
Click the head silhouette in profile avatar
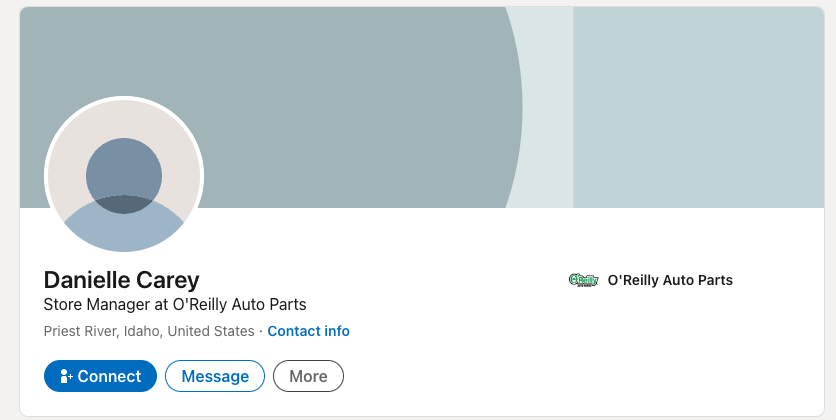[x=124, y=175]
